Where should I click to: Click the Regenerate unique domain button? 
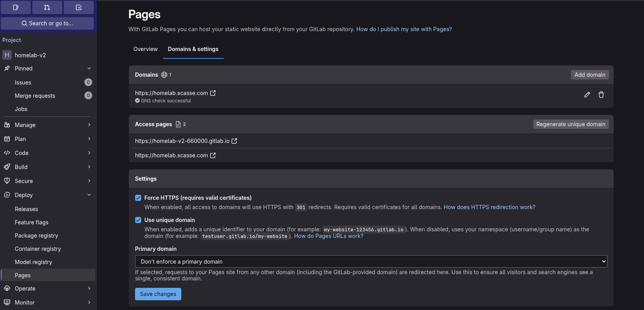click(x=570, y=124)
